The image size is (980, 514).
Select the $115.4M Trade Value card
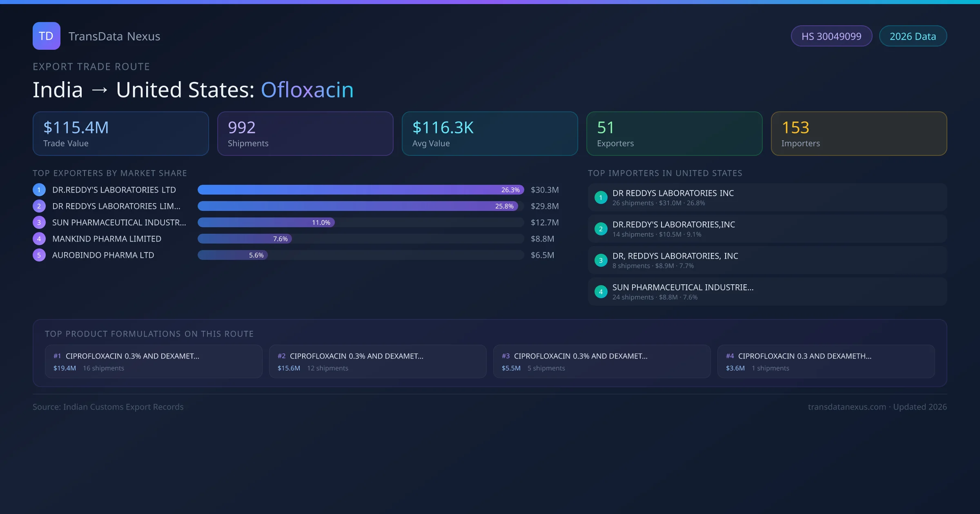click(120, 133)
